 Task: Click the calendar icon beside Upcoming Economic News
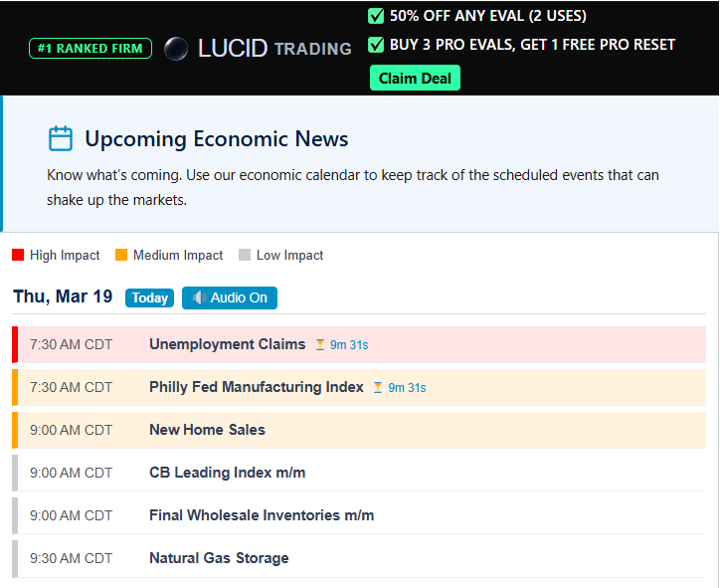pyautogui.click(x=60, y=138)
